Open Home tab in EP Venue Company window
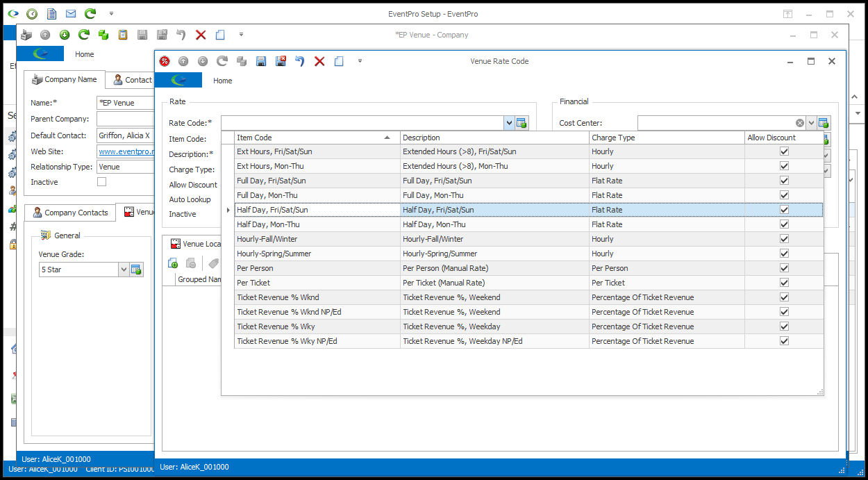This screenshot has height=480, width=868. pos(85,54)
